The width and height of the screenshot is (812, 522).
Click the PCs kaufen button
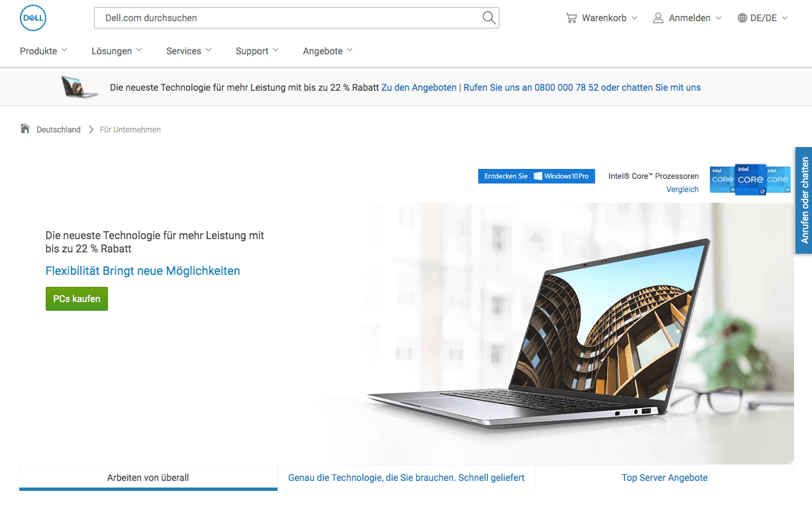tap(77, 299)
